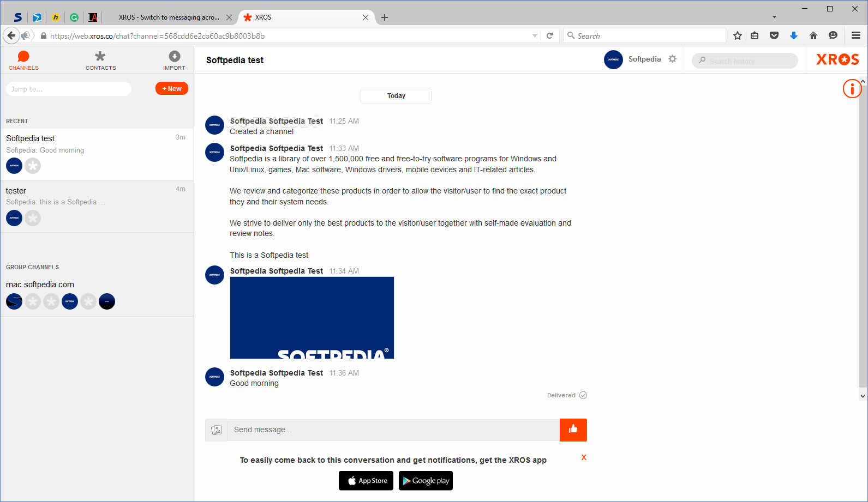Close the active XROS tab

pyautogui.click(x=366, y=17)
